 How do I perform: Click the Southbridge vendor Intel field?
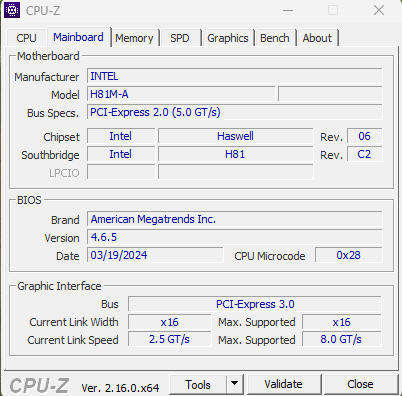pos(121,154)
